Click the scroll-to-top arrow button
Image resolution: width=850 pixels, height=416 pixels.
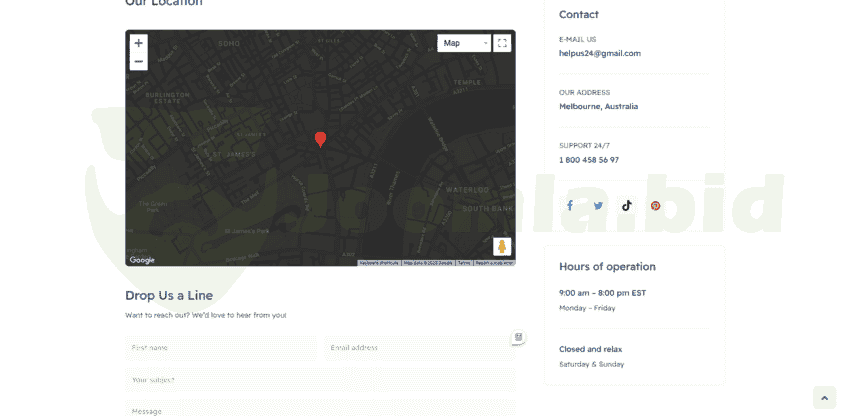824,398
